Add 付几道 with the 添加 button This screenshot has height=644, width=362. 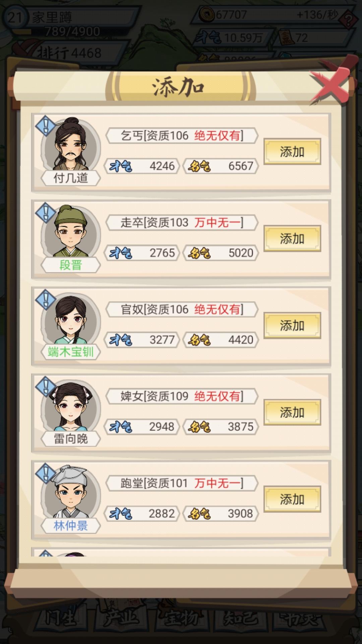[292, 152]
